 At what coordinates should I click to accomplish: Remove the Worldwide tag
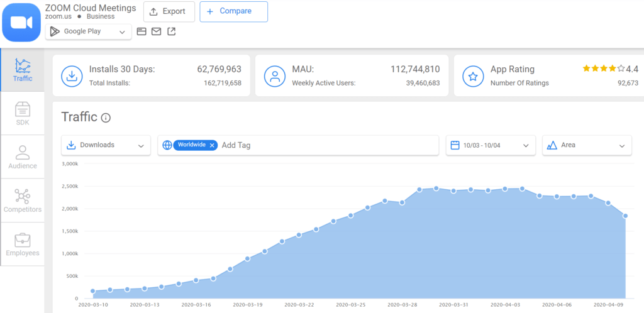tap(212, 145)
